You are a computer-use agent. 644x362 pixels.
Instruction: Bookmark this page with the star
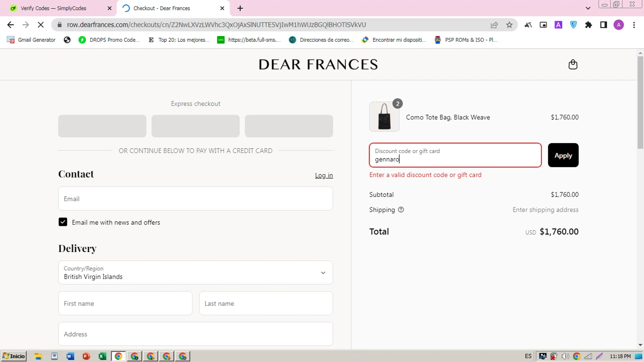509,25
